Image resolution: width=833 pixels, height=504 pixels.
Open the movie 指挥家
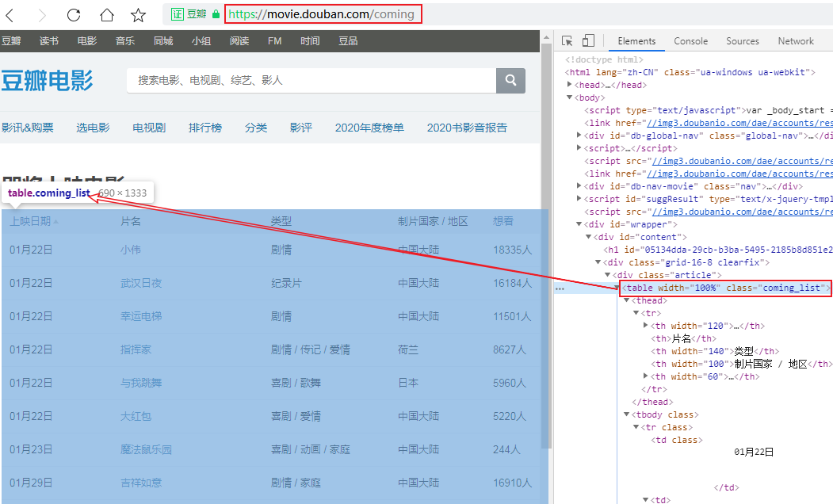(136, 349)
